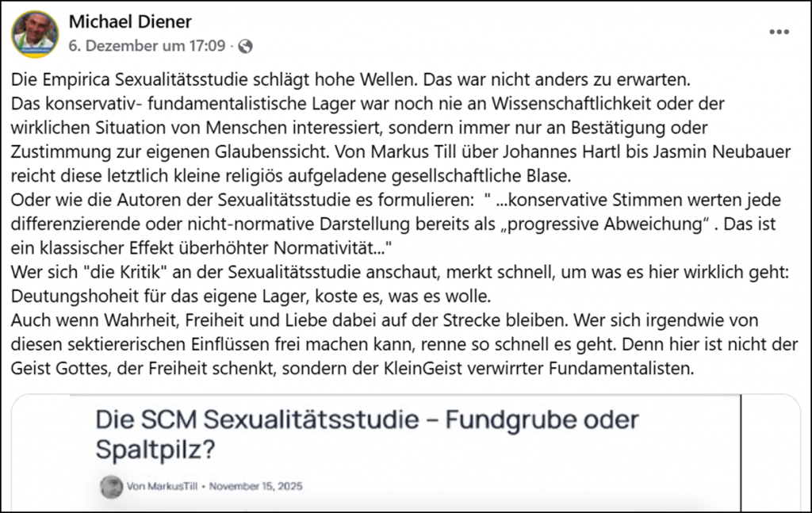Click the globe public-visibility icon
Viewport: 812px width, 513px height.
245,46
